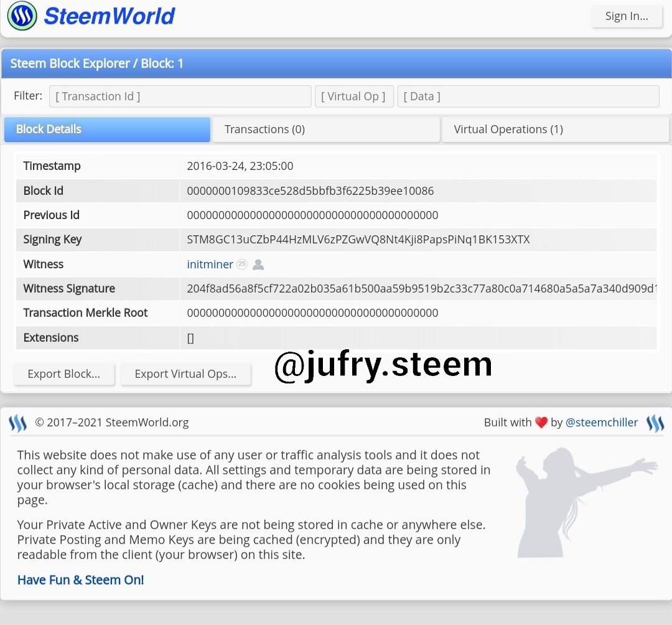672x625 pixels.
Task: Select the Previous Id zeros value
Action: pyautogui.click(x=312, y=215)
